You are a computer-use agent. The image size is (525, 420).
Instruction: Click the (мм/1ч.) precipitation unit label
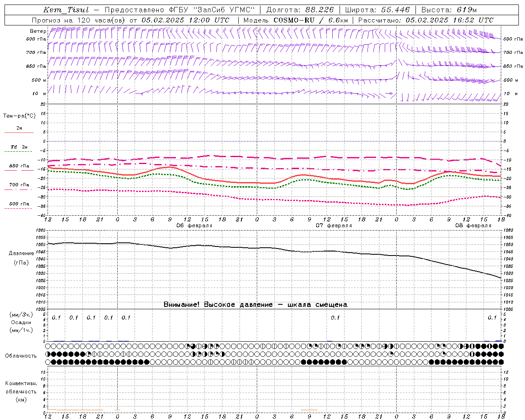pos(21,330)
